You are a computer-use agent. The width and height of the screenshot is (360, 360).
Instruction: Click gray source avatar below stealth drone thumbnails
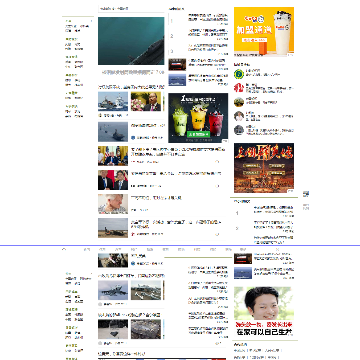coord(100,343)
